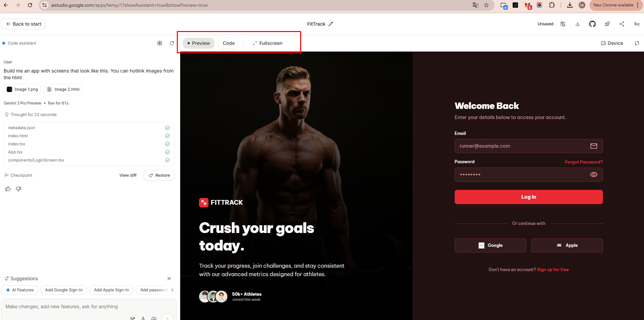
Task: Click the rocket deploy icon
Action: (x=607, y=24)
